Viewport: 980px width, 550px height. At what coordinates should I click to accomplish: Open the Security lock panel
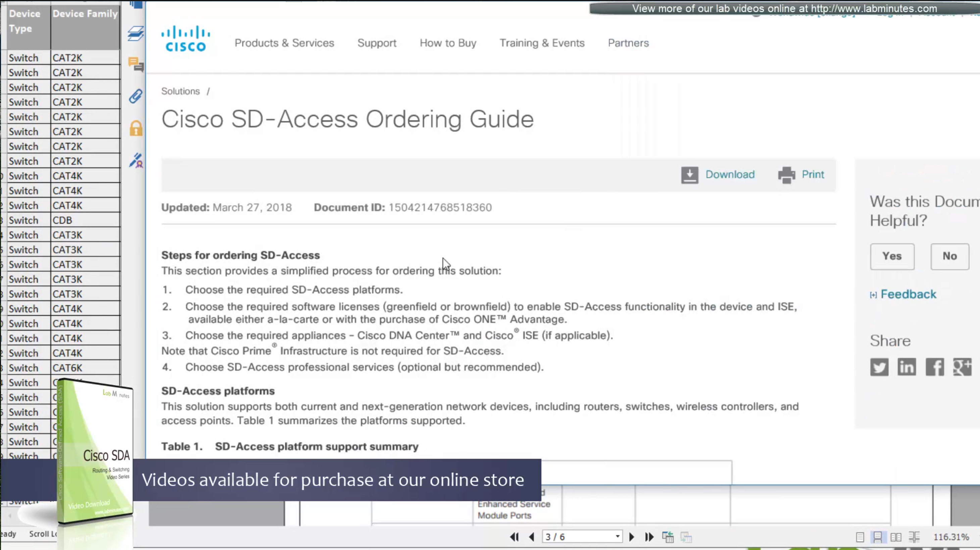pos(136,129)
